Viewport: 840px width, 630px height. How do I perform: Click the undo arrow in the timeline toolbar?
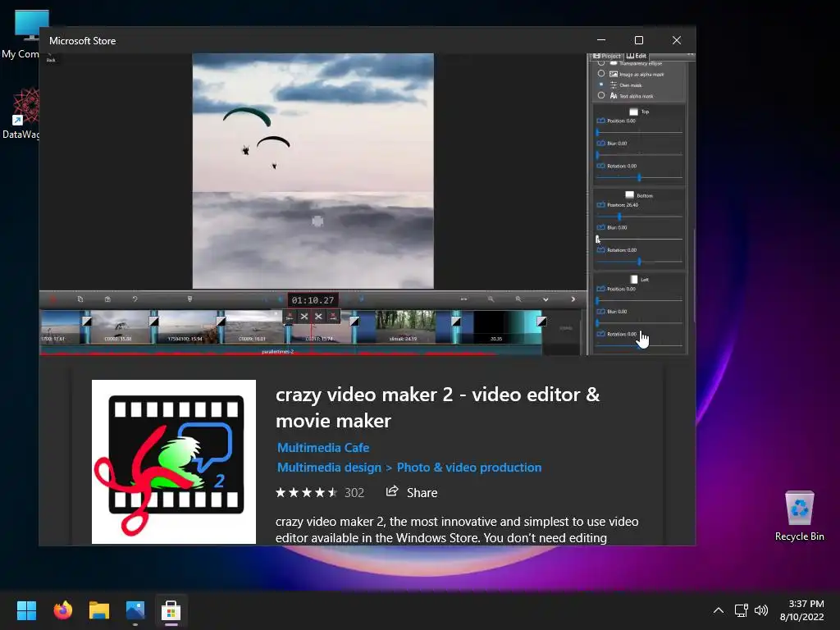pos(135,299)
